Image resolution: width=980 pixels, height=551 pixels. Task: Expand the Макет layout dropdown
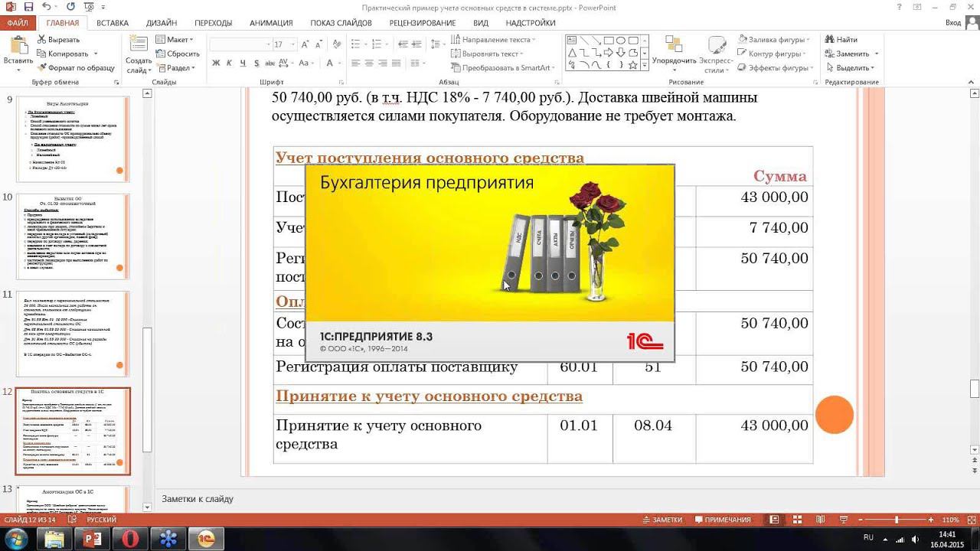tap(175, 39)
